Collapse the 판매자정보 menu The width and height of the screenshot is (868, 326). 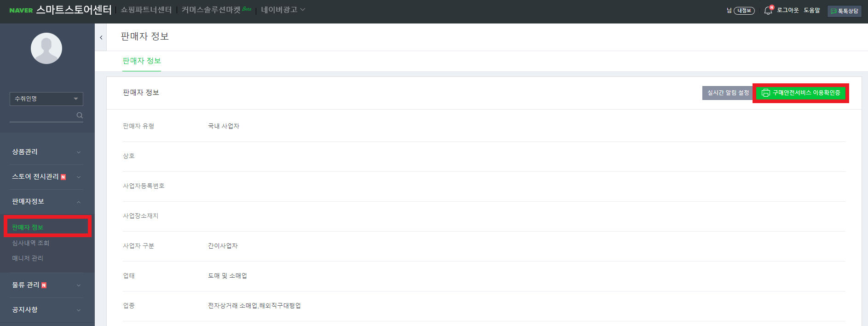point(46,202)
